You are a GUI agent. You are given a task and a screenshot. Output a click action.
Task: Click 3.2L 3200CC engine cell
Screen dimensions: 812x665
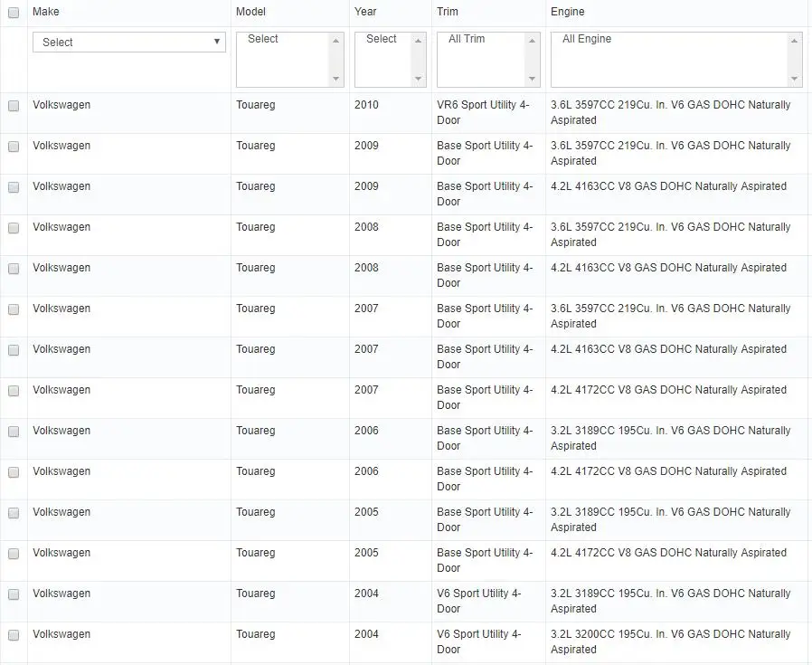[671, 641]
